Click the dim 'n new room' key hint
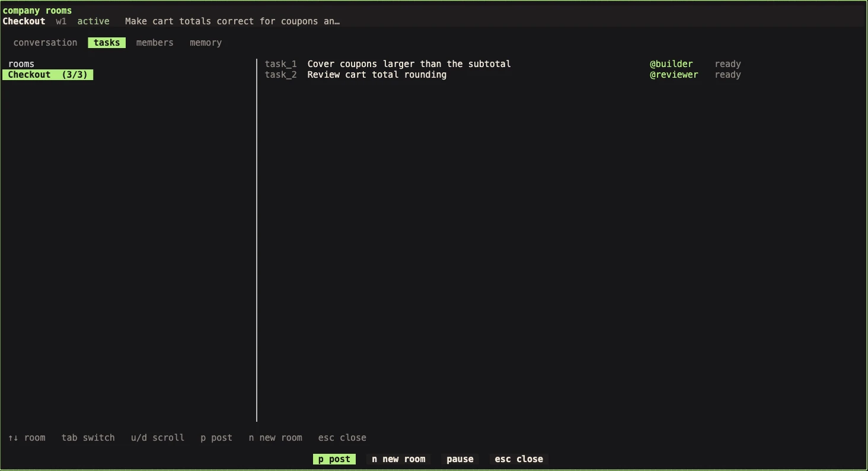Viewport: 868px width, 471px height. click(276, 438)
